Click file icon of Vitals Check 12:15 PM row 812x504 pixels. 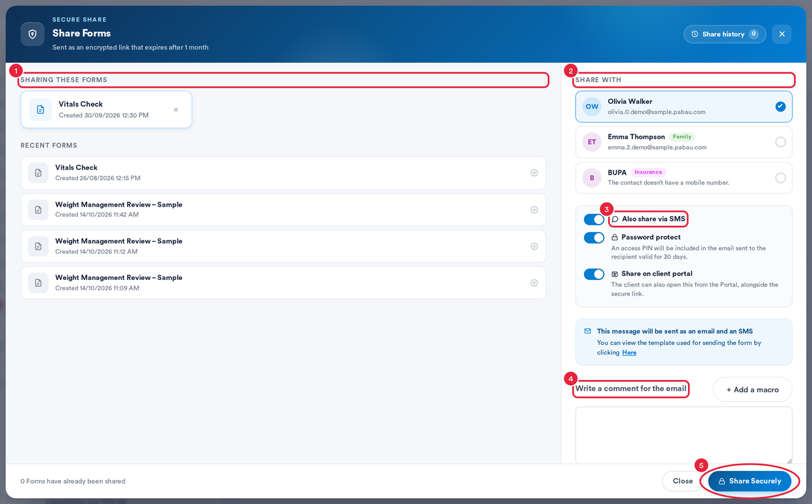pyautogui.click(x=38, y=173)
